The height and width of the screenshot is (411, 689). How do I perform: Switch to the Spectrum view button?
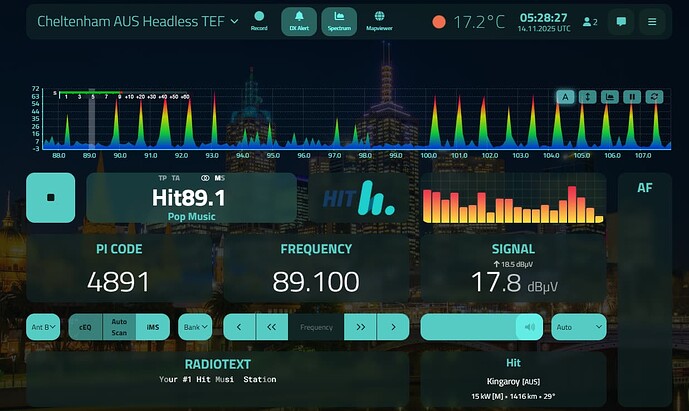pyautogui.click(x=339, y=21)
